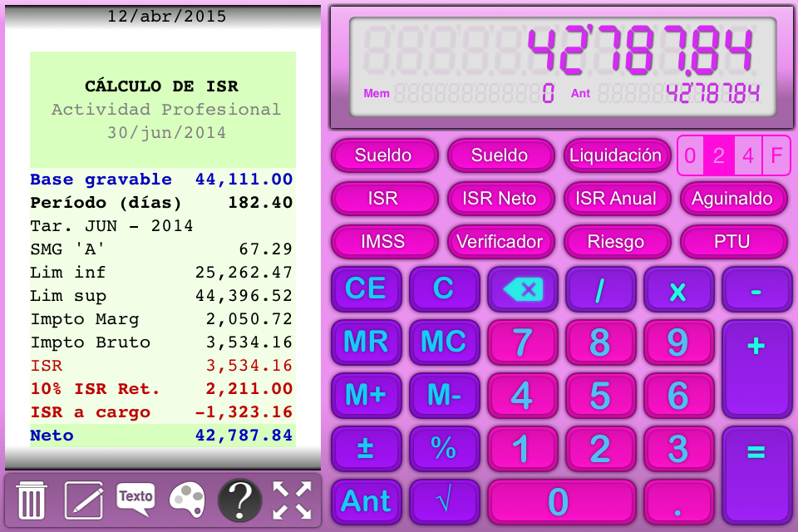Open the Liquidación calculation

click(x=616, y=155)
